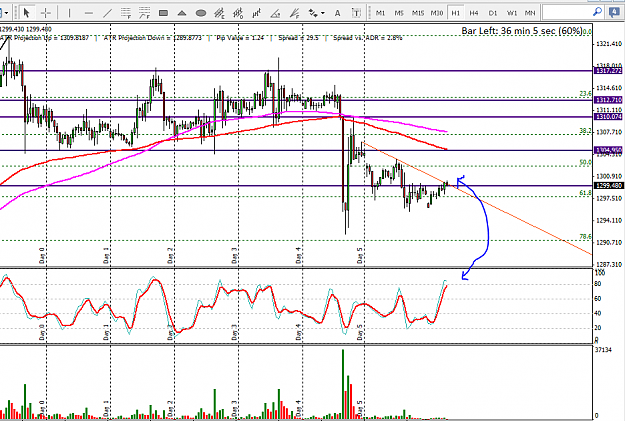625x421 pixels.
Task: Pick the text annotation tool A
Action: [337, 13]
